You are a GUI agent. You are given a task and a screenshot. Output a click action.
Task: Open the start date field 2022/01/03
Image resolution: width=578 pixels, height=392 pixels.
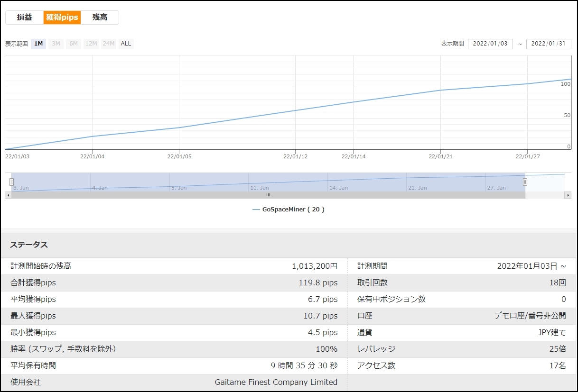pos(490,44)
